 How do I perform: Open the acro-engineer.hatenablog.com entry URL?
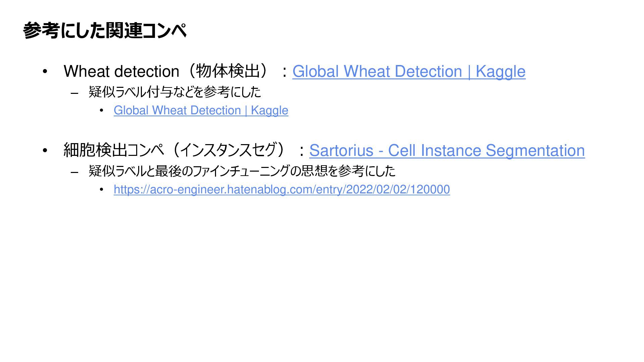(x=282, y=189)
